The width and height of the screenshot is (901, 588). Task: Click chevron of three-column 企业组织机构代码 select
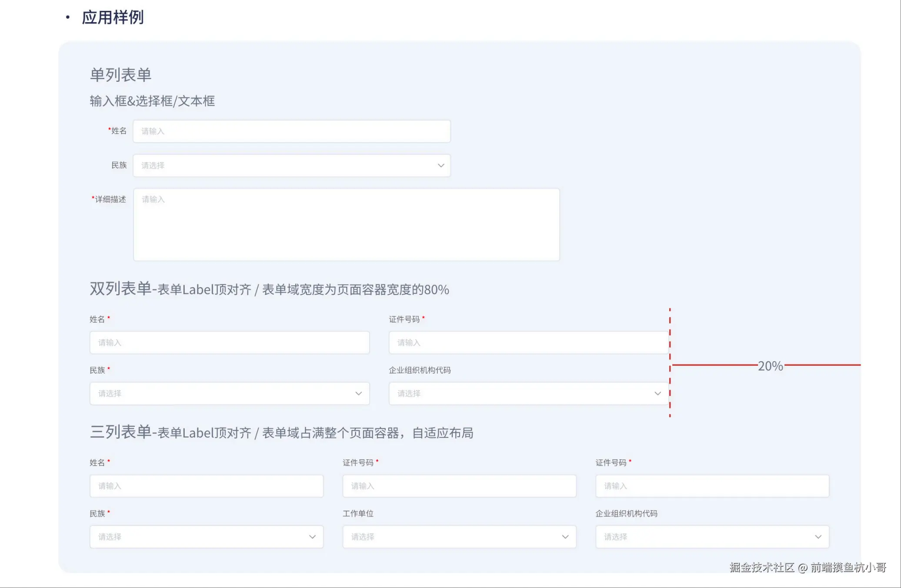pyautogui.click(x=818, y=537)
